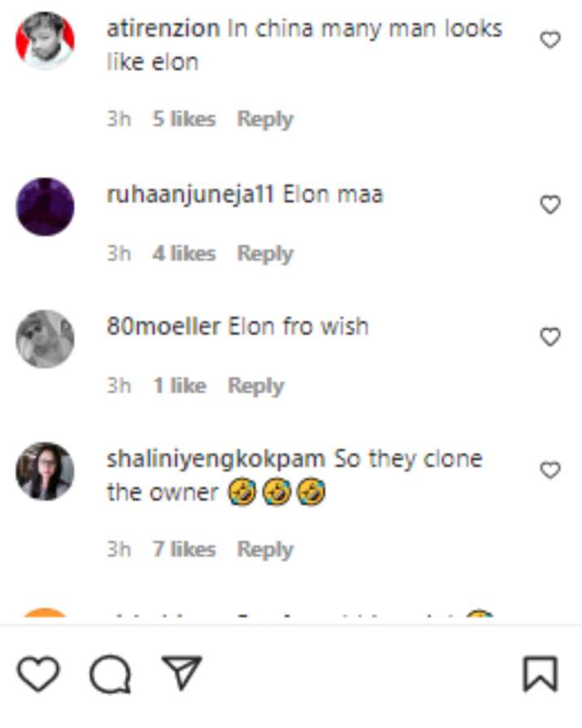582x728 pixels.
Task: View the 7 likes on shaliniyengkokpam's comment
Action: point(179,550)
